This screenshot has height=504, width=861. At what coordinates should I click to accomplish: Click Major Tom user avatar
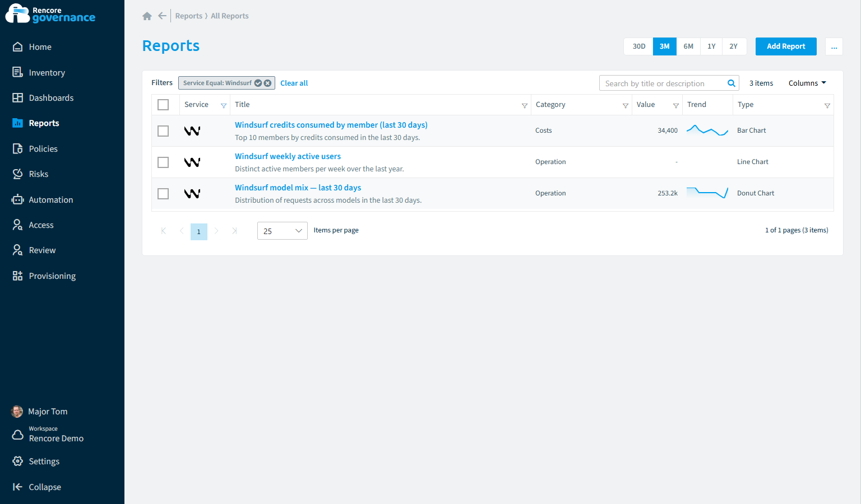coord(17,412)
